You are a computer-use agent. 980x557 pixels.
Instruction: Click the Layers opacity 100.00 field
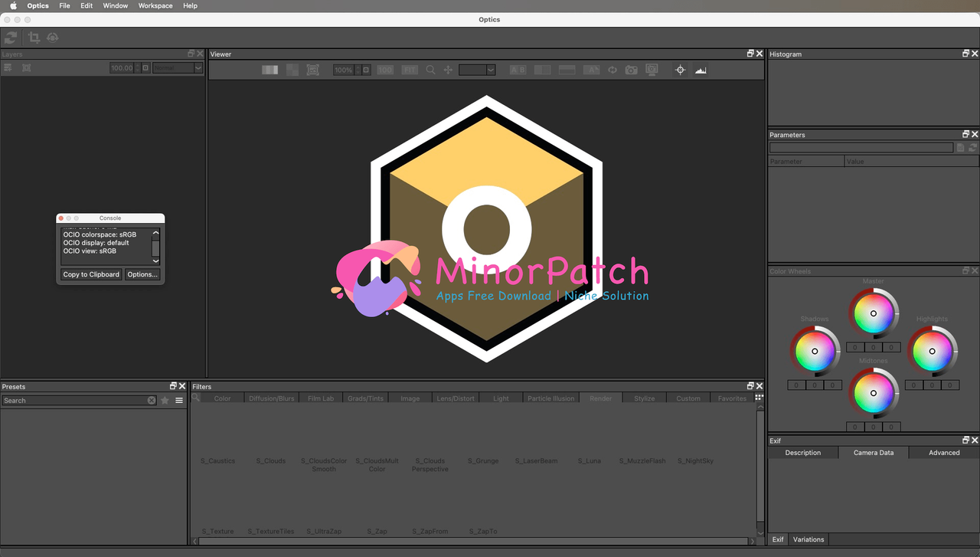121,68
